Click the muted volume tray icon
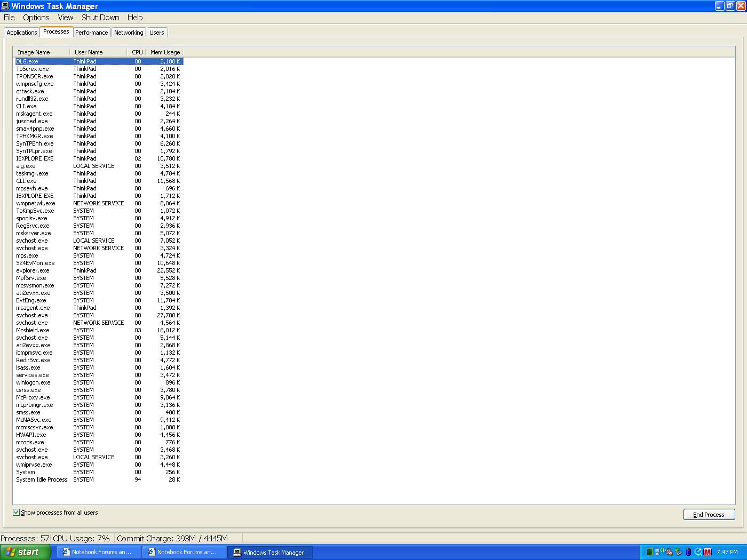The image size is (747, 560). 669,551
